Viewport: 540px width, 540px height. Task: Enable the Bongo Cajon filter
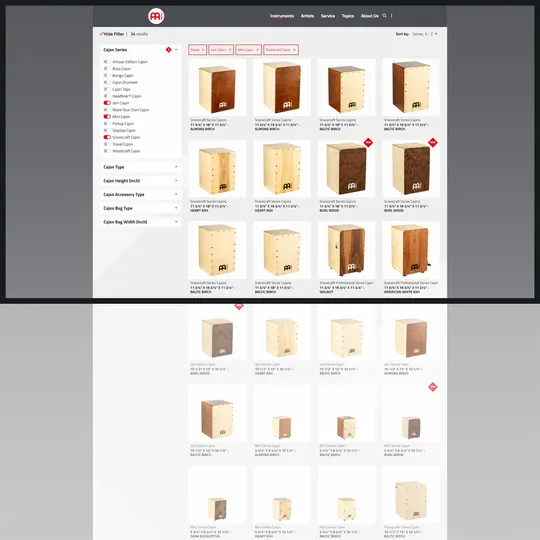(107, 75)
